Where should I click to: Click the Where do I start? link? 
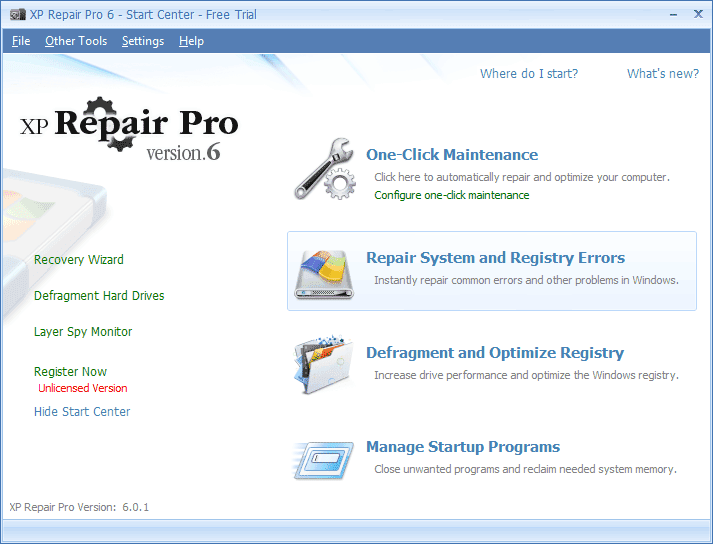tap(529, 74)
